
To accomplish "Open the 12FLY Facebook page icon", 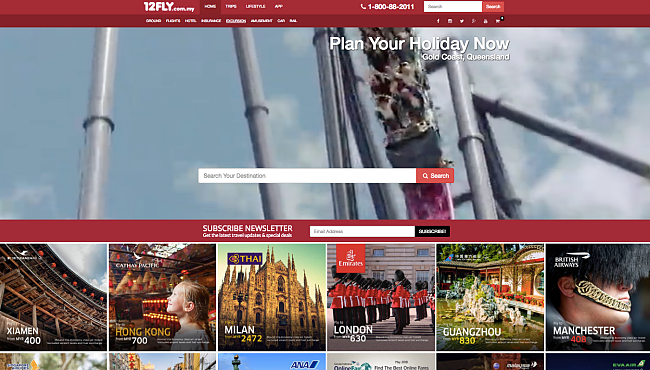I will point(438,21).
